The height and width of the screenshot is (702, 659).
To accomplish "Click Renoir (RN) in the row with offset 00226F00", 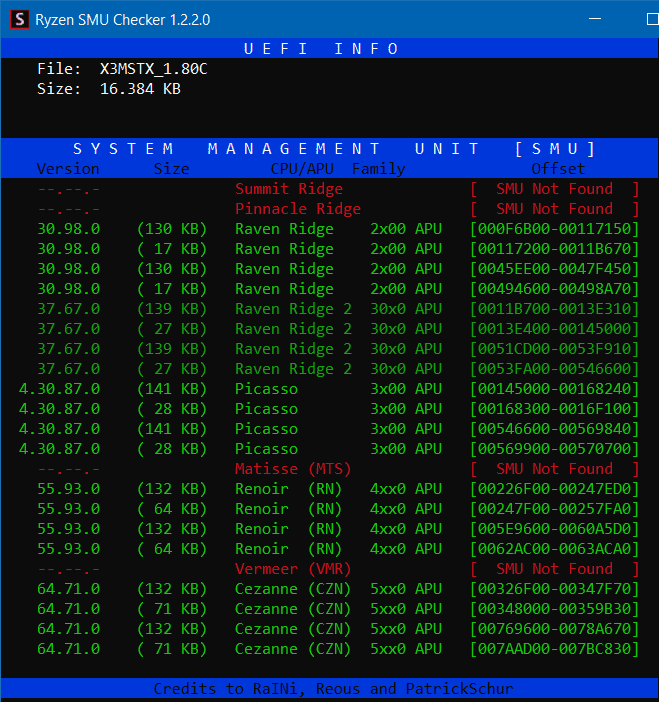I will click(289, 489).
